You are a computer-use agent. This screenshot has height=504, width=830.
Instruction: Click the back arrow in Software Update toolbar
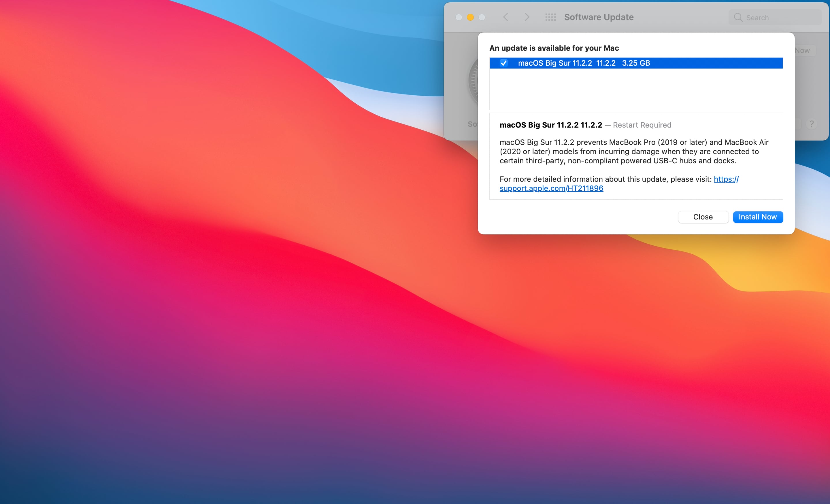pos(505,17)
